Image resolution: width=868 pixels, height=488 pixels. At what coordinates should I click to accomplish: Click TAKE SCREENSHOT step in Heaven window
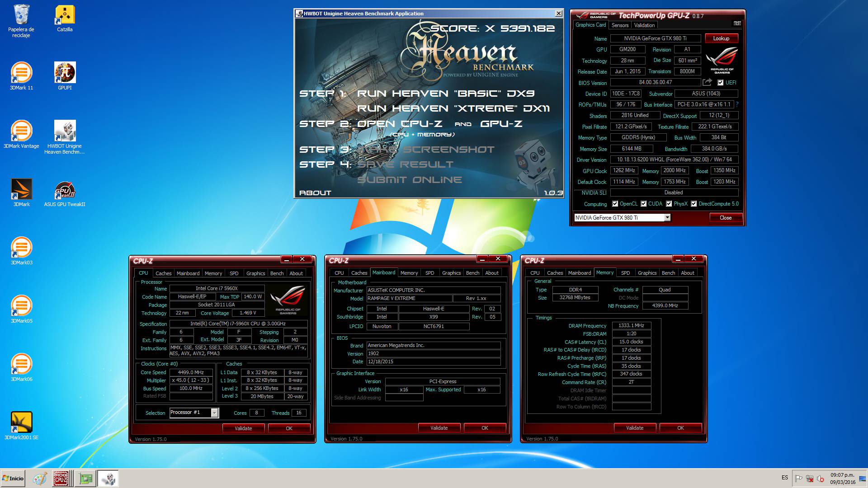coord(426,150)
